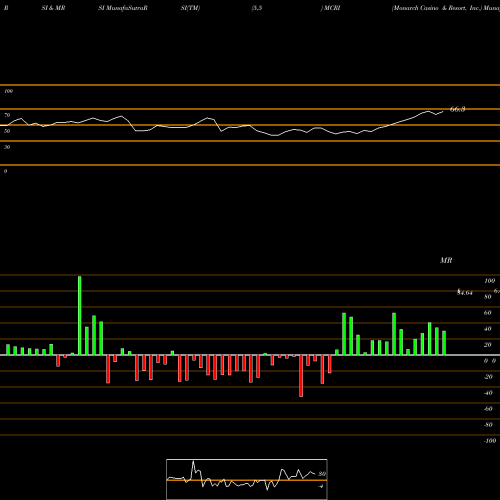Click the MR label above the histogram
This screenshot has height=500, width=500.
[446, 260]
